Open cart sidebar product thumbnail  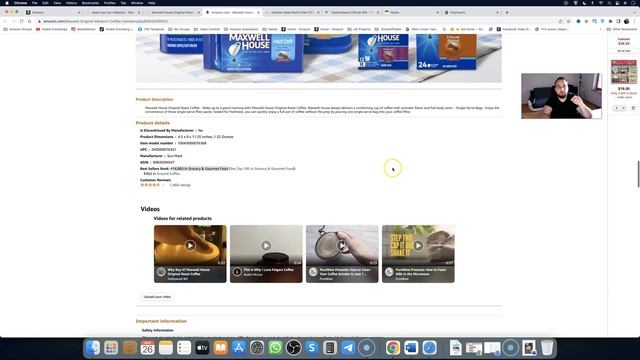coord(624,72)
